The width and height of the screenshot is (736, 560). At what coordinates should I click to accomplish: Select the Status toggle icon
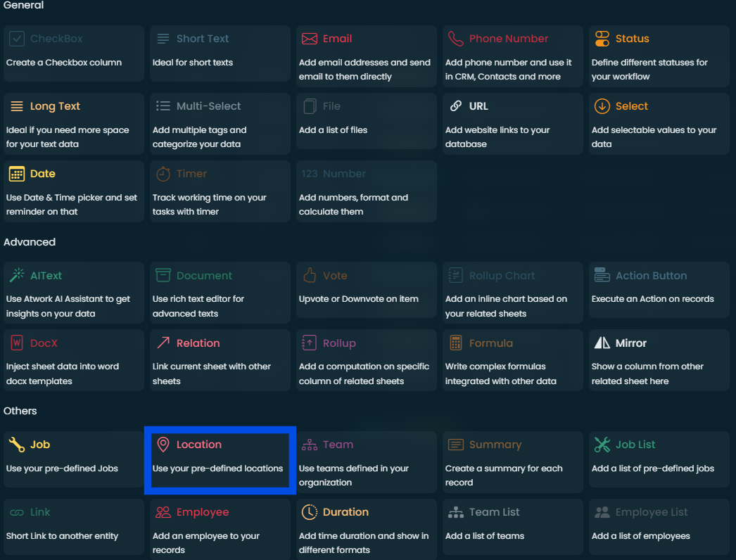pos(602,39)
